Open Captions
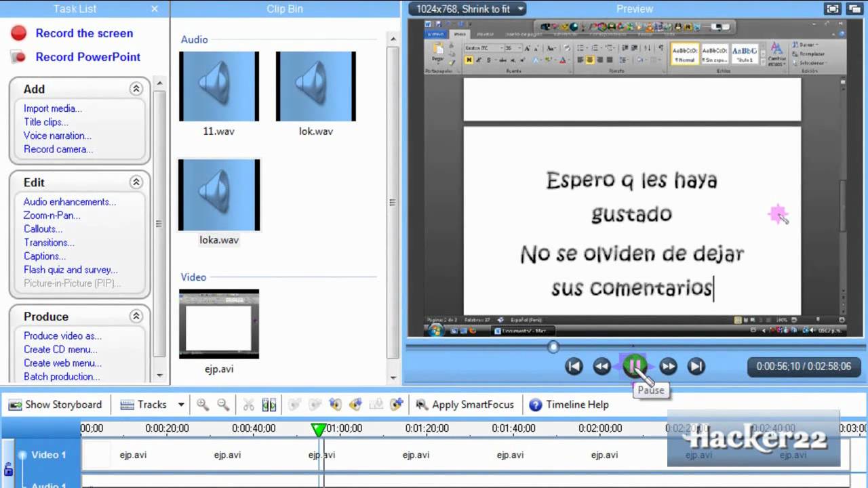The height and width of the screenshot is (488, 868). tap(45, 256)
